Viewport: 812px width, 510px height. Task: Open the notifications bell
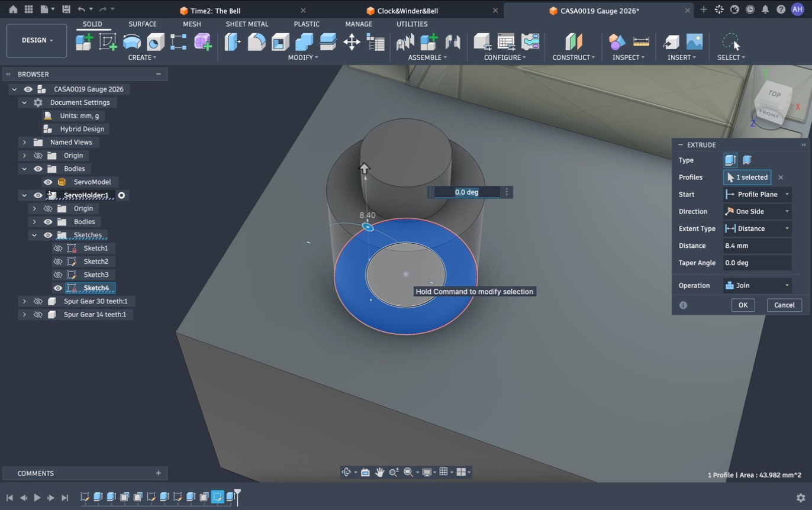(765, 10)
